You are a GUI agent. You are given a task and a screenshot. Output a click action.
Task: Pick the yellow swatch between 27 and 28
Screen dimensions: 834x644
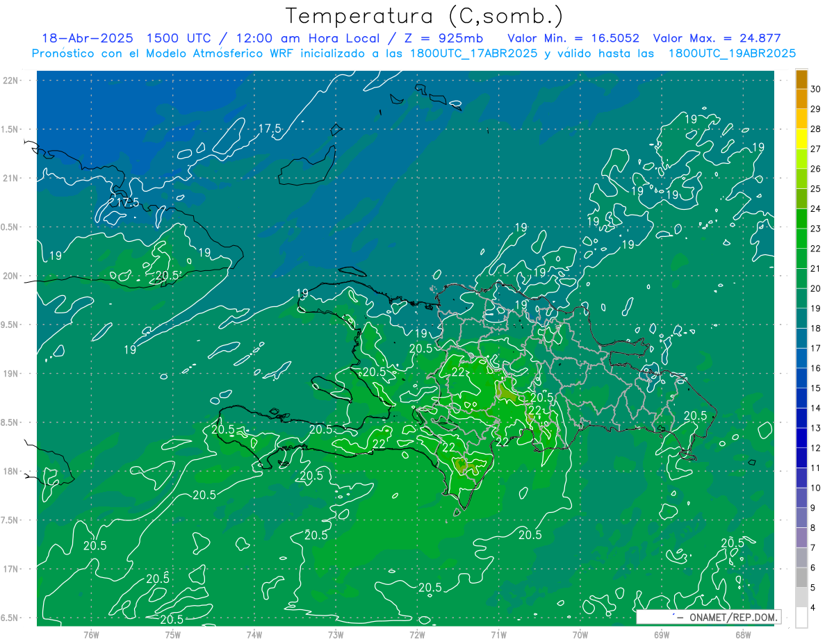(x=801, y=139)
